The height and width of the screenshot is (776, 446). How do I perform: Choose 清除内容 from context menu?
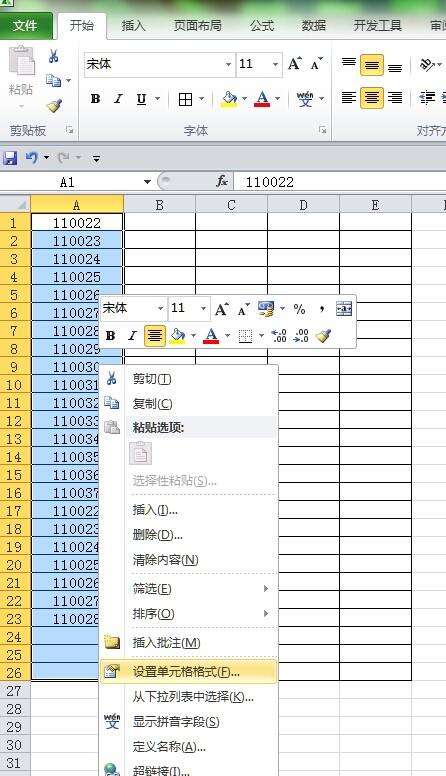tap(189, 560)
